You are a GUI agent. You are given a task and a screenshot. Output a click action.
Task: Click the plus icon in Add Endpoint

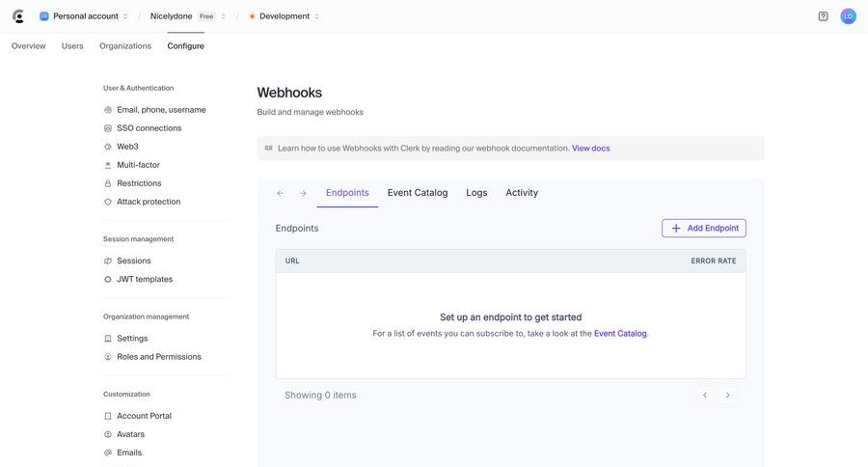pos(676,229)
